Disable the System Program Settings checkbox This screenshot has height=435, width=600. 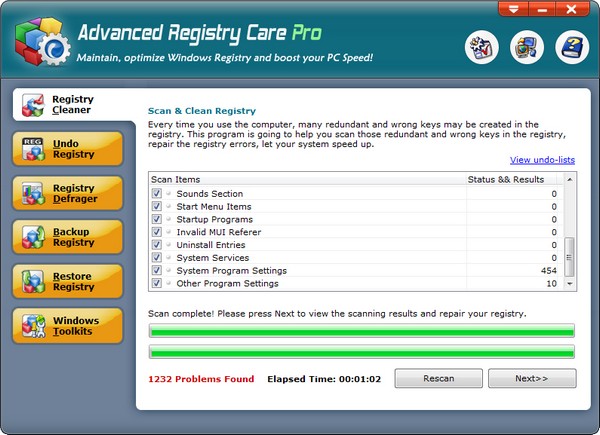pos(157,271)
